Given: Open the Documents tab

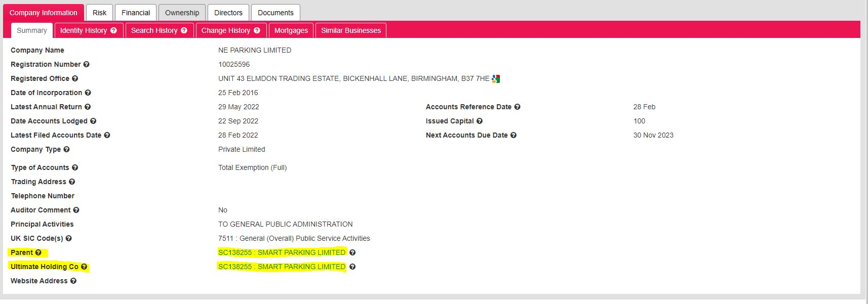Looking at the screenshot, I should point(275,13).
